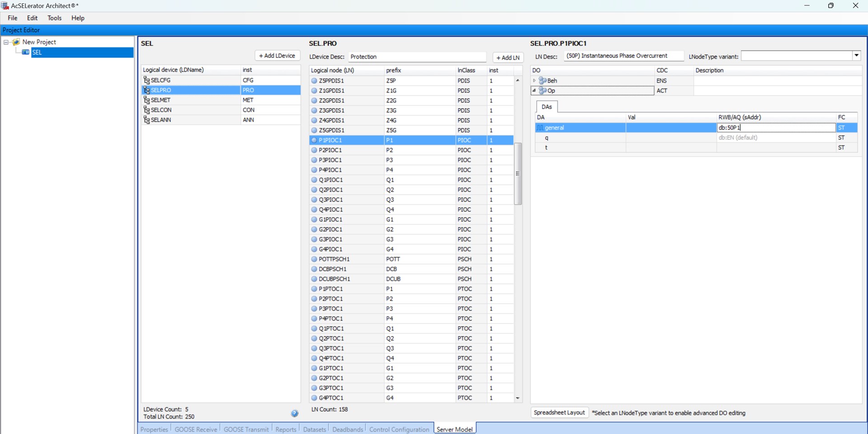This screenshot has width=868, height=434.
Task: Open the LNodeType variant dropdown
Action: click(x=856, y=56)
